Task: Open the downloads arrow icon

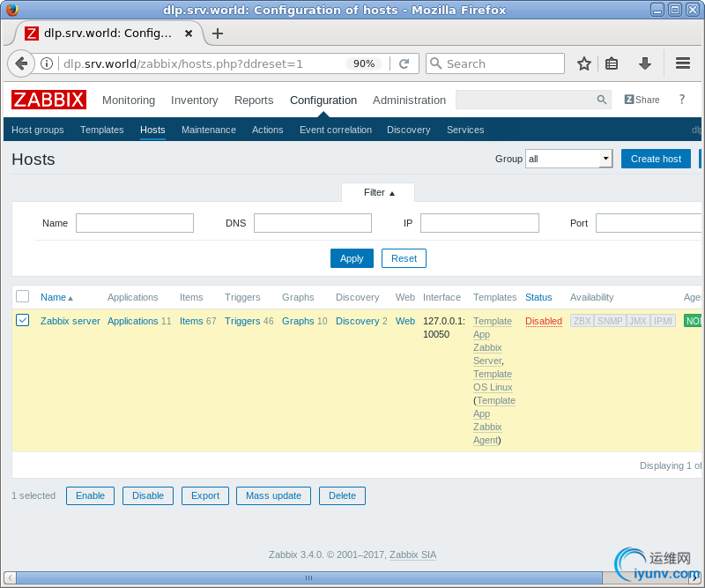Action: coord(645,63)
